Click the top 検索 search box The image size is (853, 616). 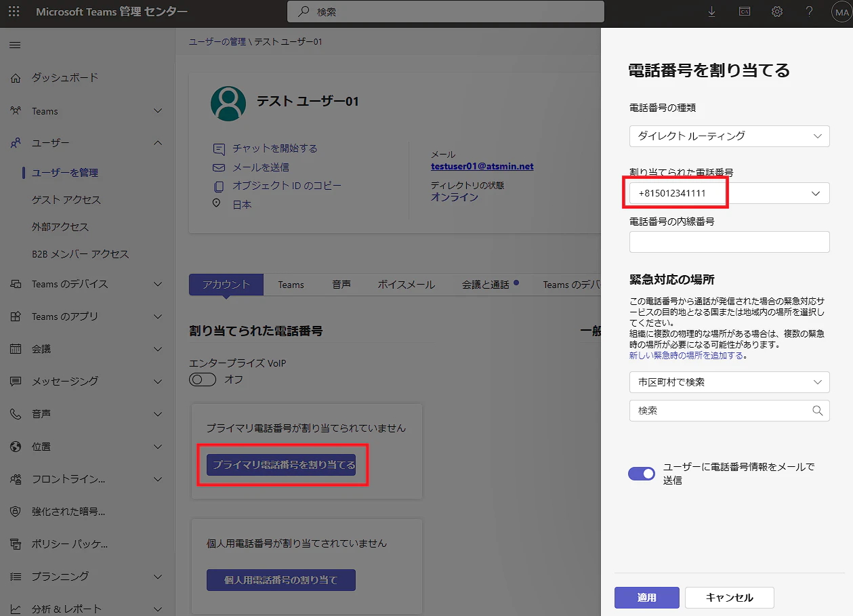[445, 12]
